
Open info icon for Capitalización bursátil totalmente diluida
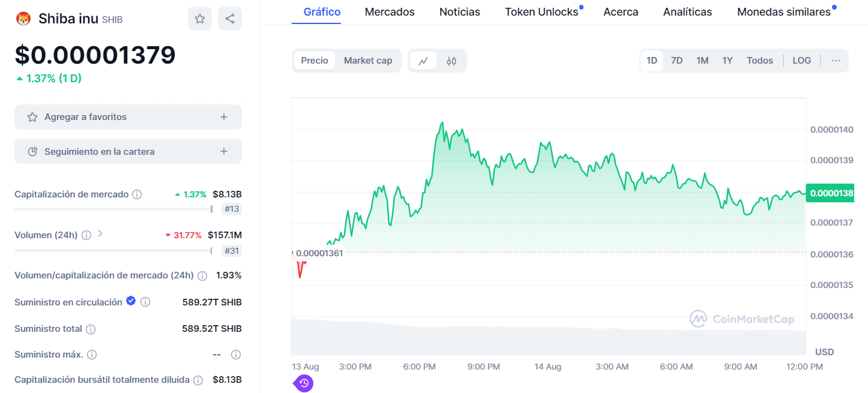click(x=198, y=380)
